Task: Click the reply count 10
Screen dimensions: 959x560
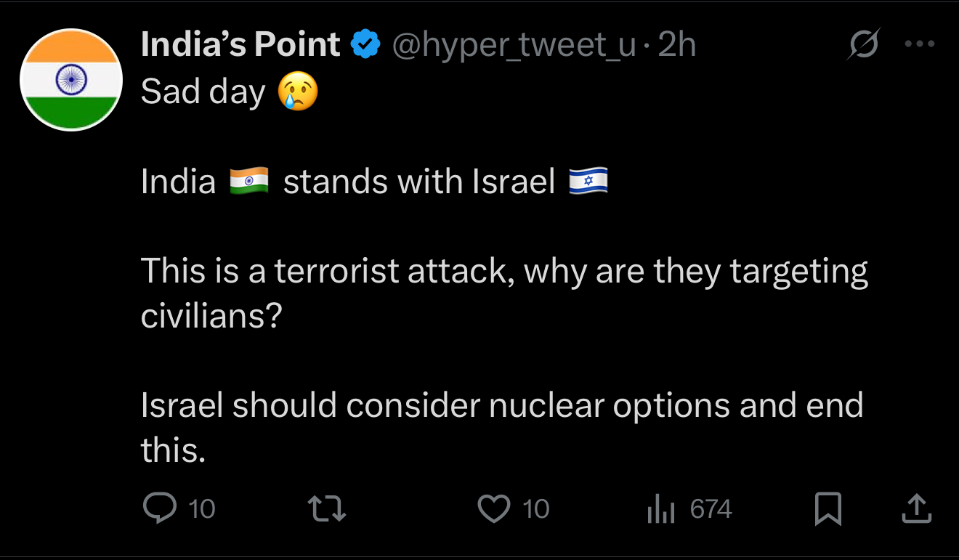Action: (x=201, y=508)
